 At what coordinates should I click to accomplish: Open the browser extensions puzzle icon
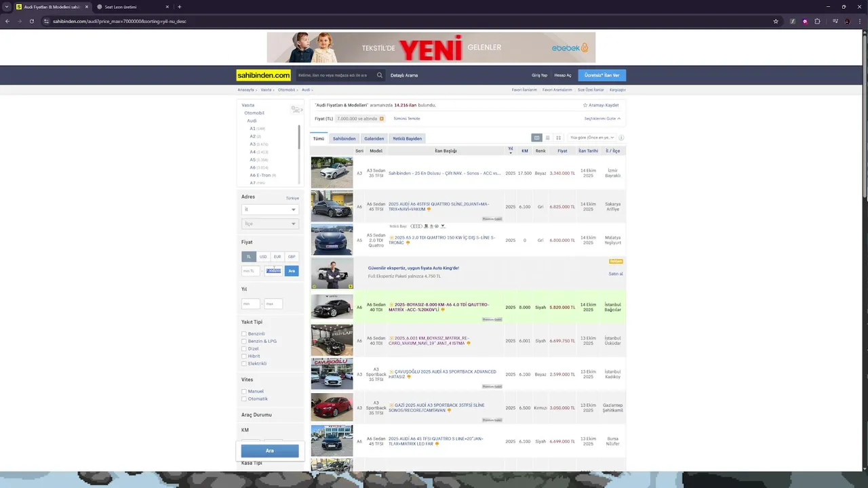[817, 21]
